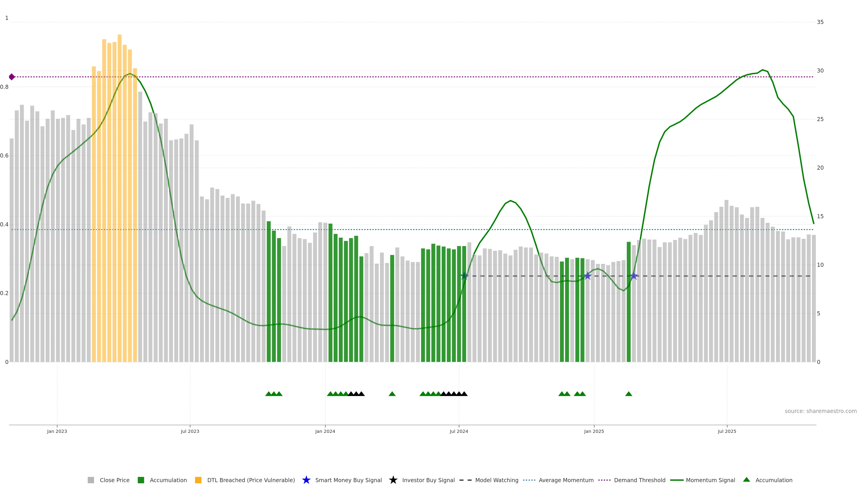This screenshot has height=488, width=868.
Task: Click the orange DTL Breached legend swatch
Action: point(198,480)
